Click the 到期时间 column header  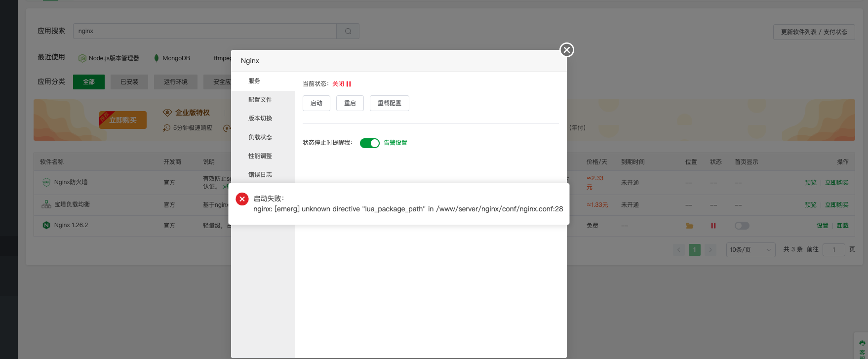tap(633, 162)
